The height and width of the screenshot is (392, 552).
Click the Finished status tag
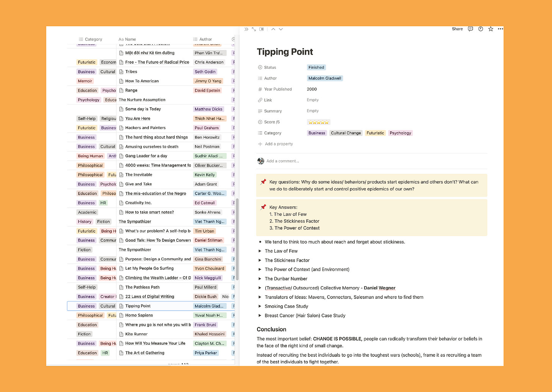pyautogui.click(x=316, y=67)
